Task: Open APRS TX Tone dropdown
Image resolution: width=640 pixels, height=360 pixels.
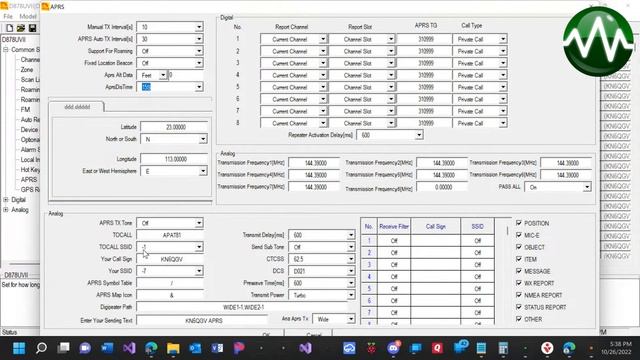Action: [199, 223]
